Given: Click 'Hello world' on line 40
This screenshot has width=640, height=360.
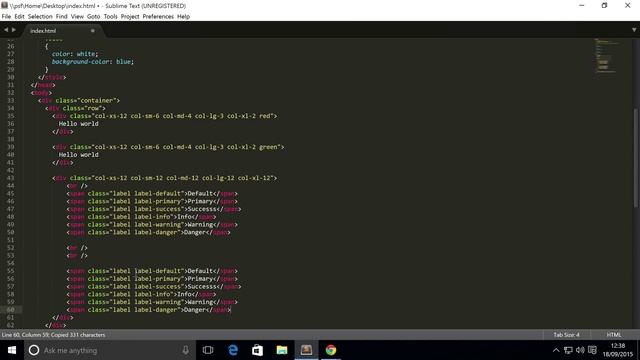Looking at the screenshot, I should (x=78, y=155).
